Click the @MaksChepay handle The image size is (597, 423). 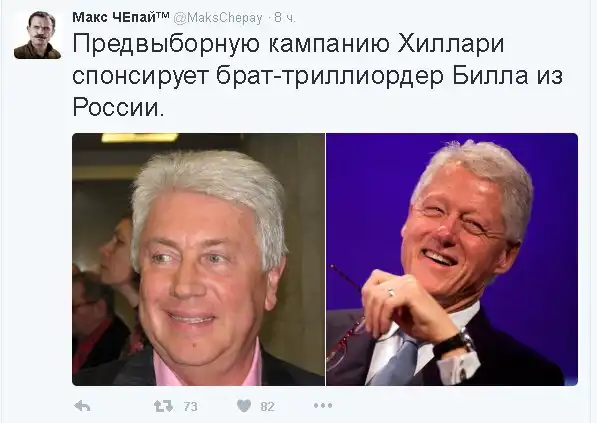[218, 18]
